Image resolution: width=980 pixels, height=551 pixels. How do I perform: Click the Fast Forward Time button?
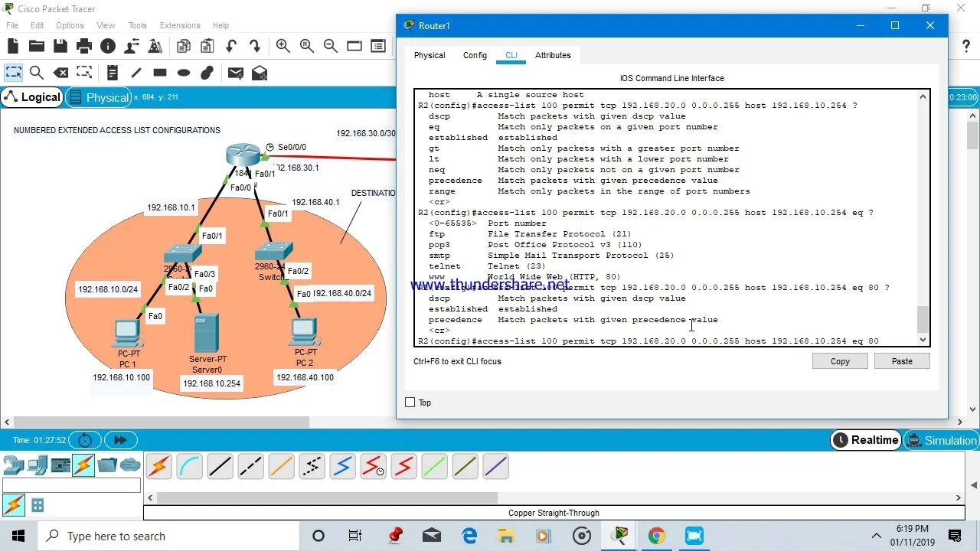coord(120,440)
